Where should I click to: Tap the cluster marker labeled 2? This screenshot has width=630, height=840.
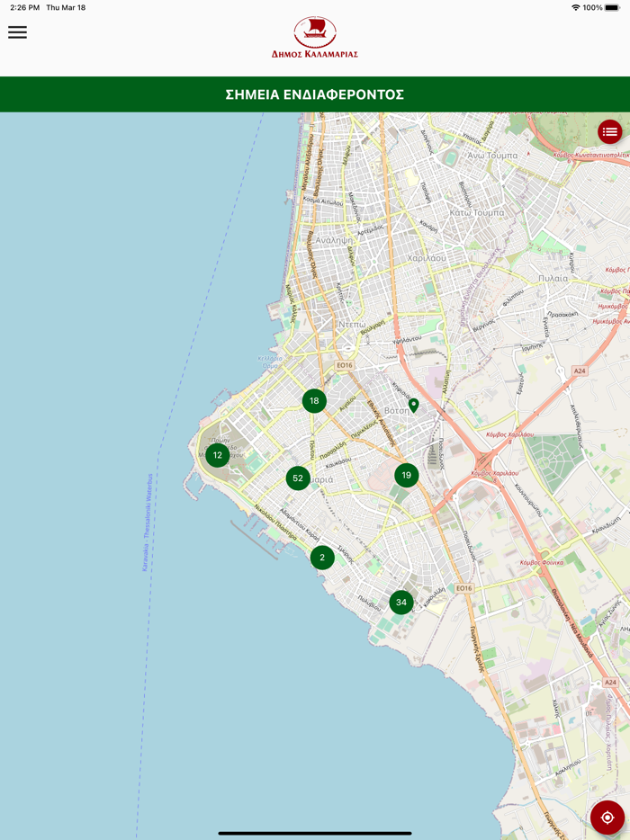point(322,557)
